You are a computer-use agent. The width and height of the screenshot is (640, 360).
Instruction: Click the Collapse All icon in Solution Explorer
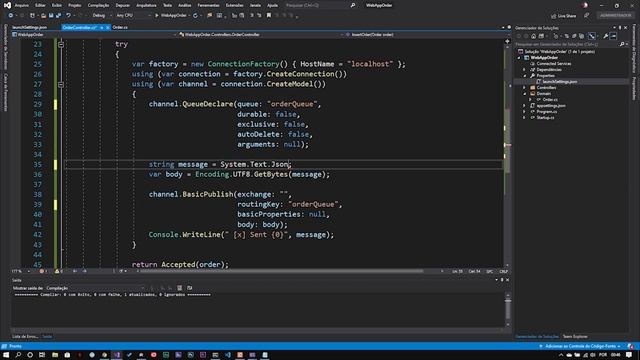[x=574, y=36]
